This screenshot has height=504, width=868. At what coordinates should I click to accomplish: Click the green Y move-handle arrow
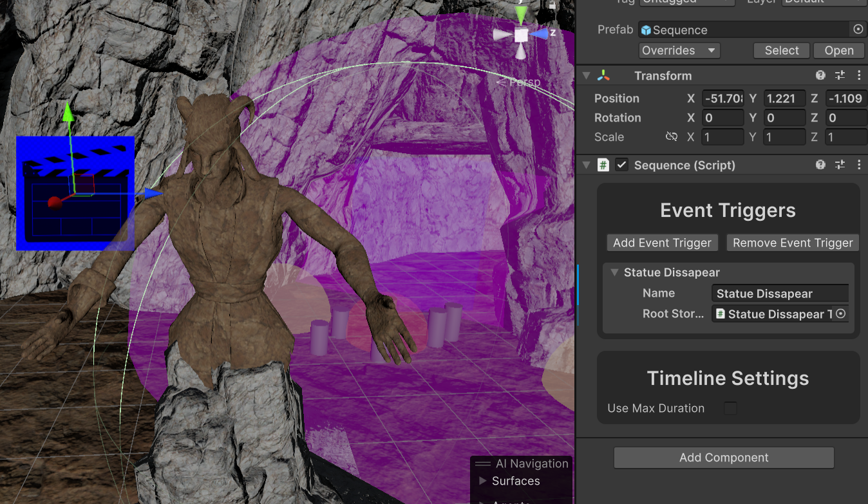(68, 111)
